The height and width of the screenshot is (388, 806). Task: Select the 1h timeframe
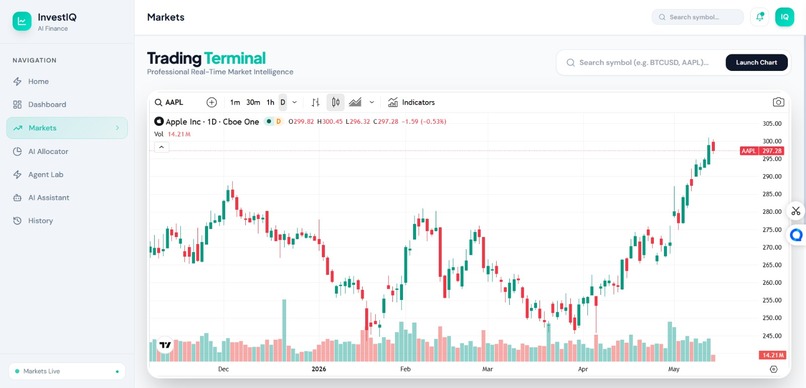270,102
